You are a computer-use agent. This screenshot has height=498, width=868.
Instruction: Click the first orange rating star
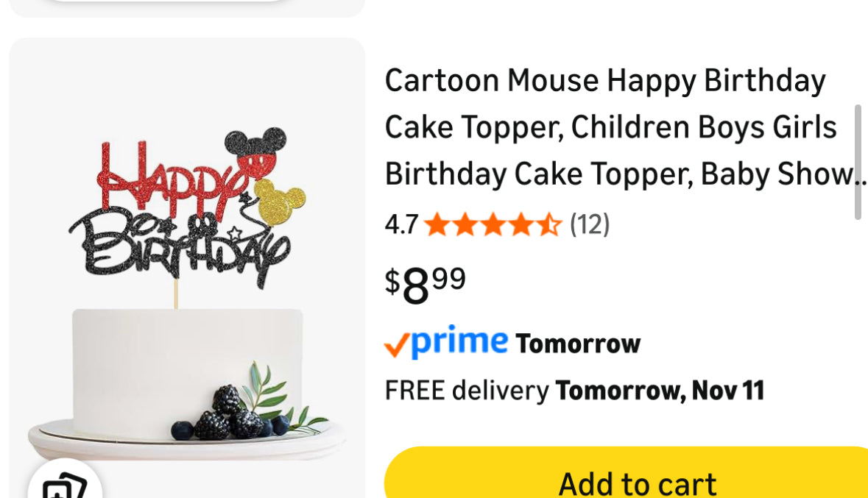tap(435, 225)
